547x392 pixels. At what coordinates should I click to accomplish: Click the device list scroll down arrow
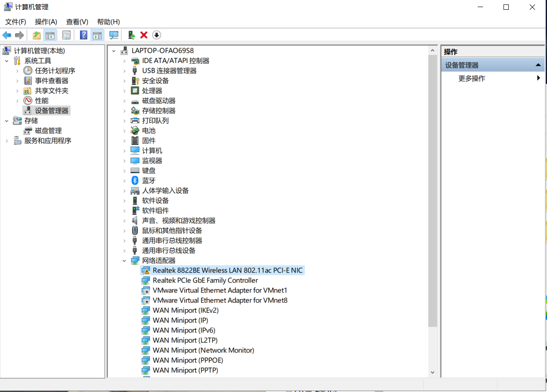pos(433,372)
